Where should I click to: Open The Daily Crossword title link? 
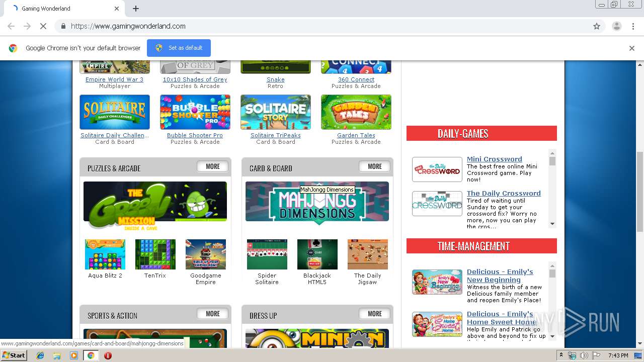[x=504, y=193]
